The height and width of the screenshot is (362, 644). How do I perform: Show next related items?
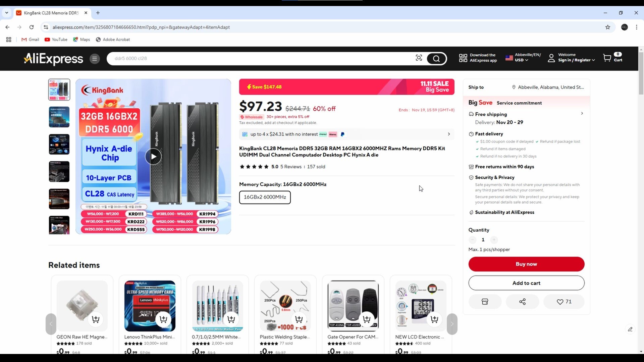pyautogui.click(x=452, y=324)
